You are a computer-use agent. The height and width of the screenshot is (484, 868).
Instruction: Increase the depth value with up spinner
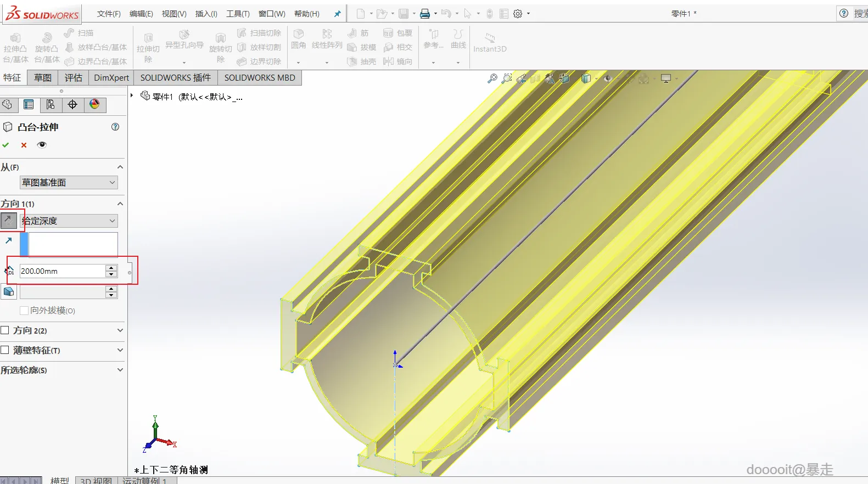(111, 268)
